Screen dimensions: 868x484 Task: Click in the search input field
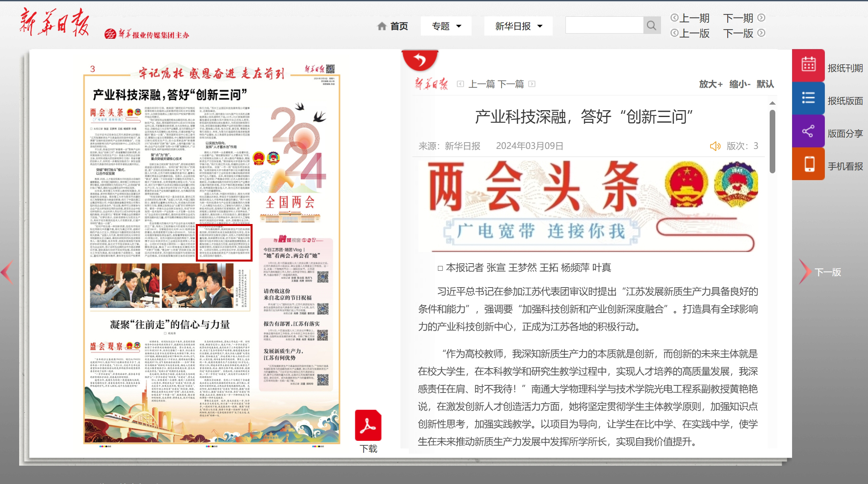[x=604, y=26]
